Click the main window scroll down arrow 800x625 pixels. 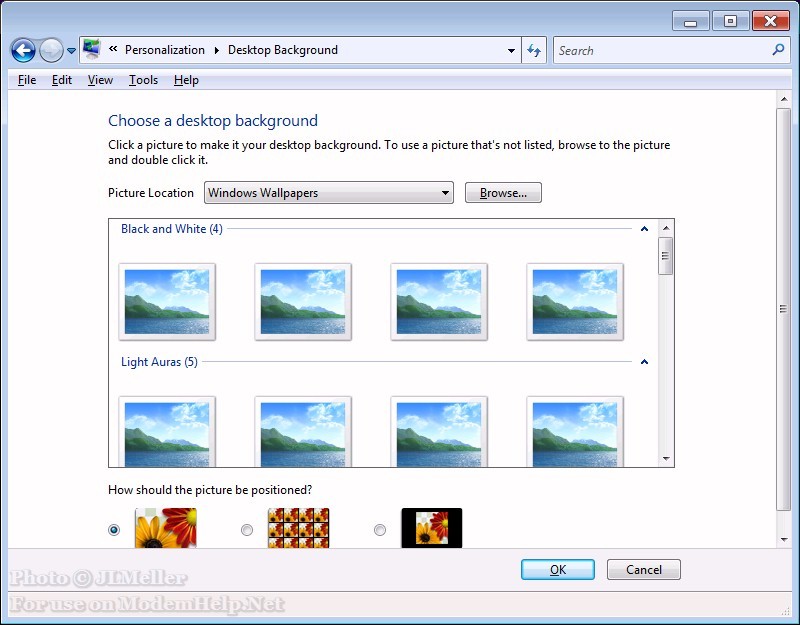(x=784, y=540)
